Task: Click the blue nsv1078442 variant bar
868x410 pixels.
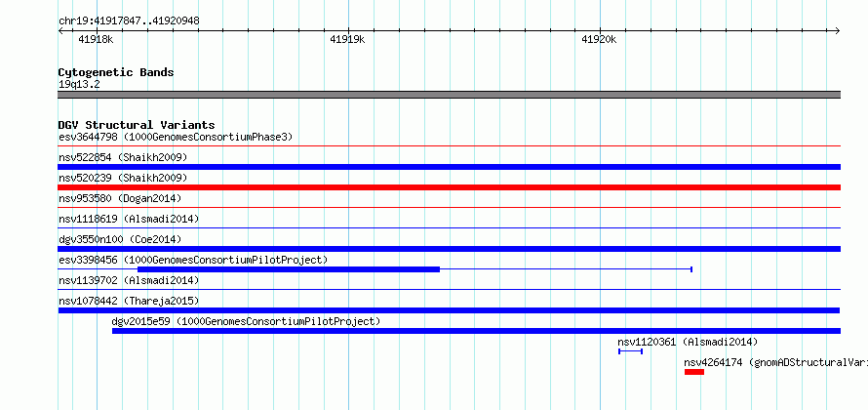Action: (449, 310)
